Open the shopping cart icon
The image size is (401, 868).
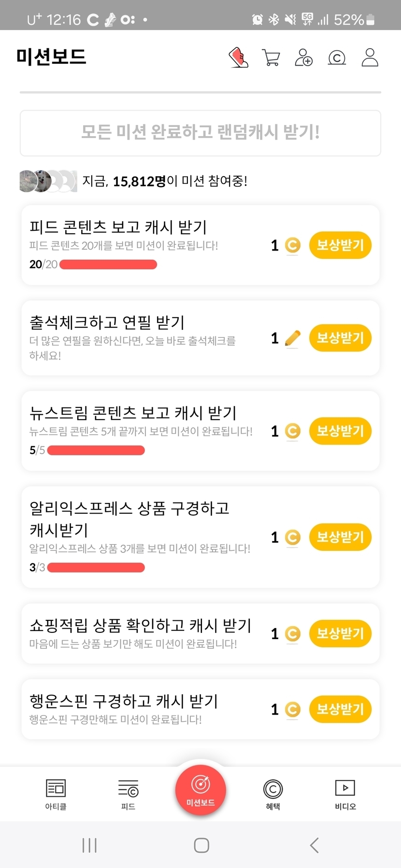271,57
